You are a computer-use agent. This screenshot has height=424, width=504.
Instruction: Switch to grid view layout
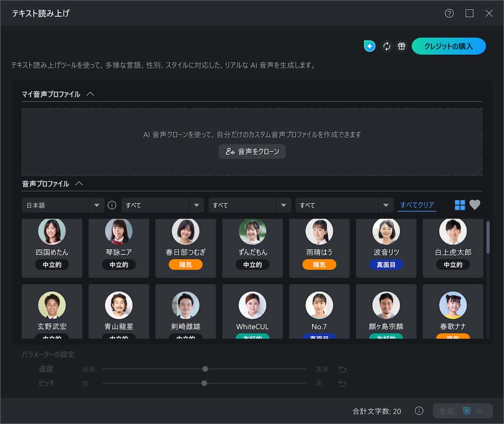click(x=459, y=205)
